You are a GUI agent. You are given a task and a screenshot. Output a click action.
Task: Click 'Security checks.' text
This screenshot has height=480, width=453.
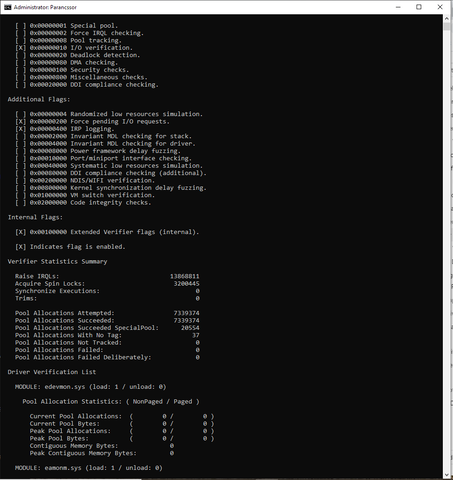100,70
